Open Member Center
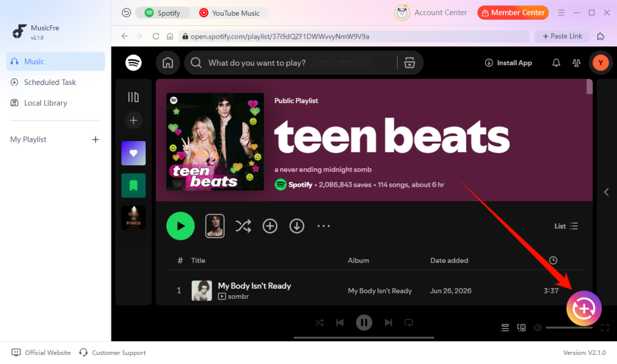This screenshot has width=617, height=364. pyautogui.click(x=513, y=13)
